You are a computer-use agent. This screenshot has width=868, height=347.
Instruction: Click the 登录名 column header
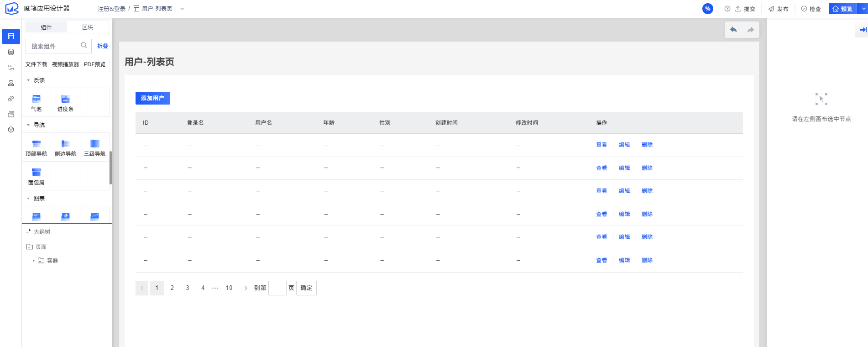click(x=195, y=123)
